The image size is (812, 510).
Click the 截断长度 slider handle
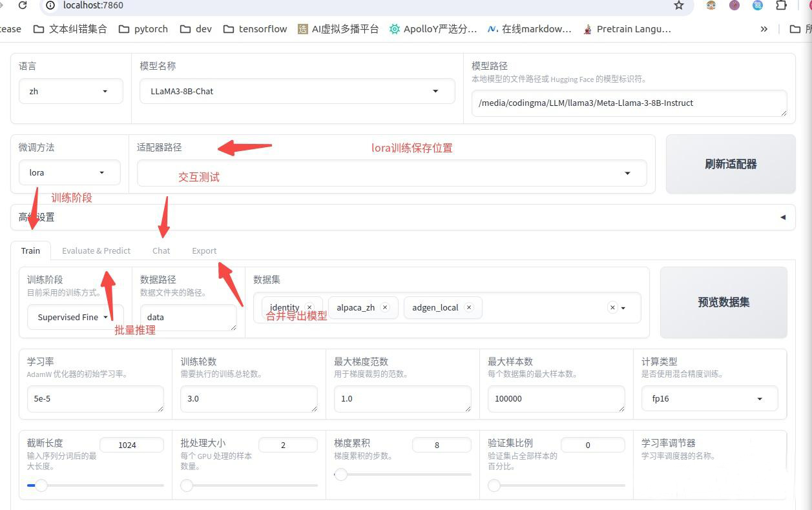[41, 485]
